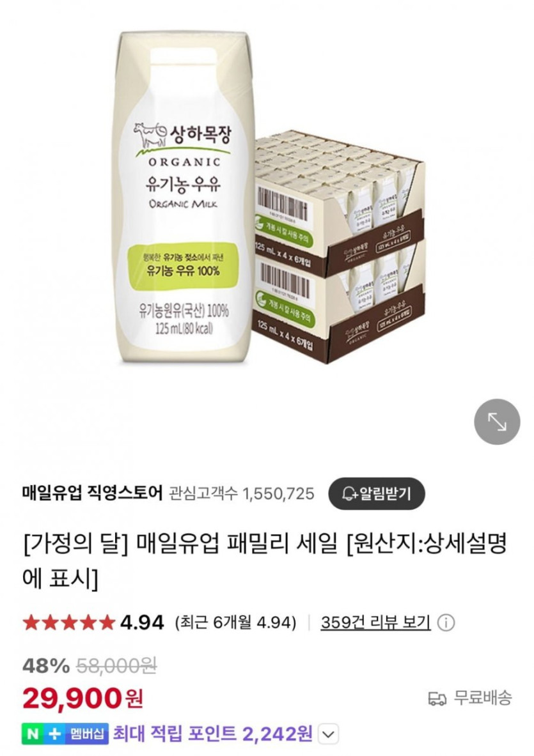Click the 58,000원 original price
The image size is (534, 756).
[x=116, y=667]
